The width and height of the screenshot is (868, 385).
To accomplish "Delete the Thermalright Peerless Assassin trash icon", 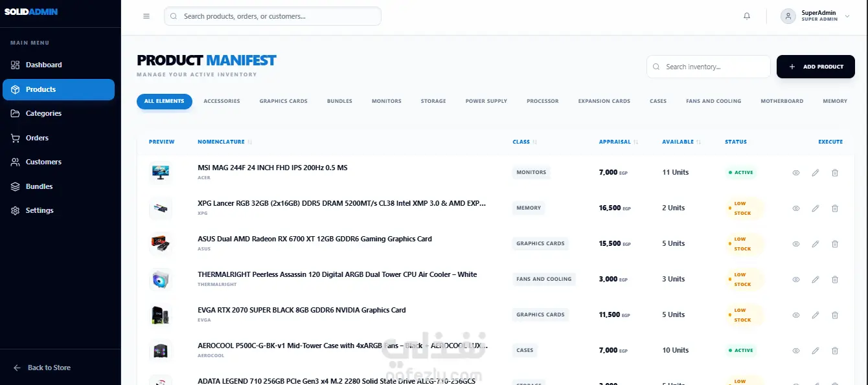I will click(x=835, y=280).
